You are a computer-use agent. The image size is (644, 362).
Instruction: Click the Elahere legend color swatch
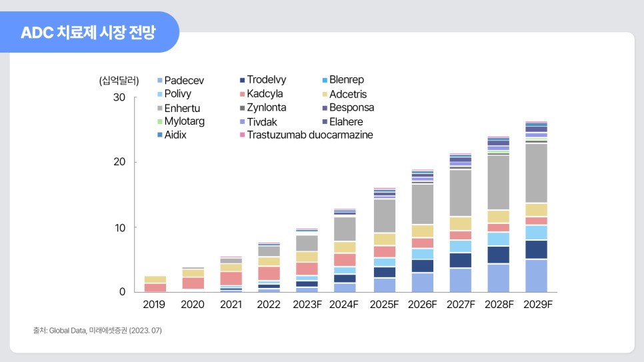(x=325, y=121)
